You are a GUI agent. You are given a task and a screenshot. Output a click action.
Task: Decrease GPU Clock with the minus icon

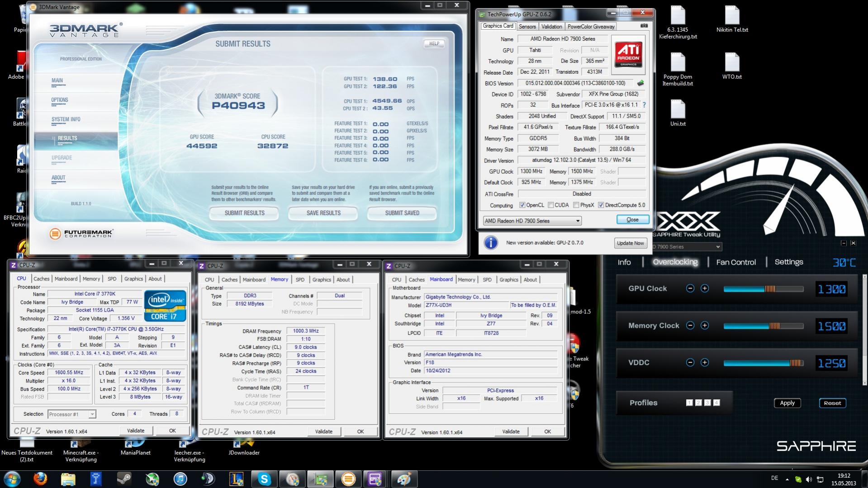click(690, 289)
